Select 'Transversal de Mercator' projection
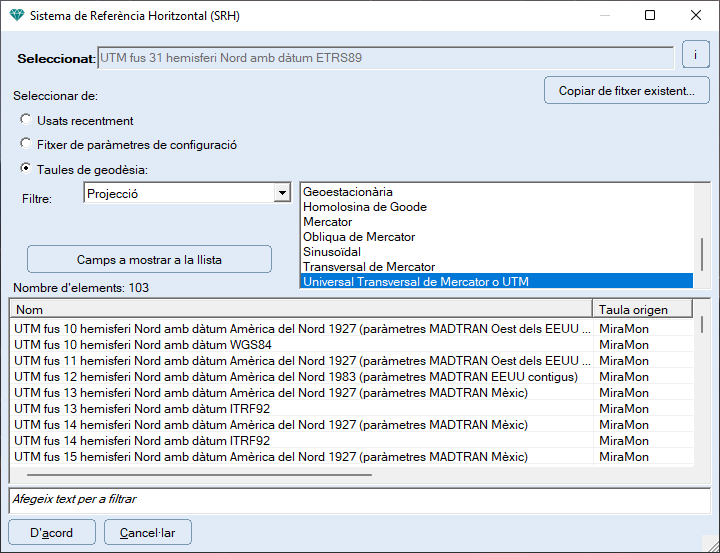Screen dimensions: 720x553 [496, 267]
